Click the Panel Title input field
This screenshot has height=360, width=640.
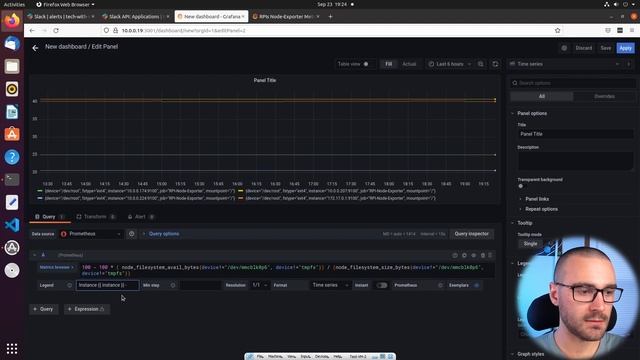(x=576, y=134)
